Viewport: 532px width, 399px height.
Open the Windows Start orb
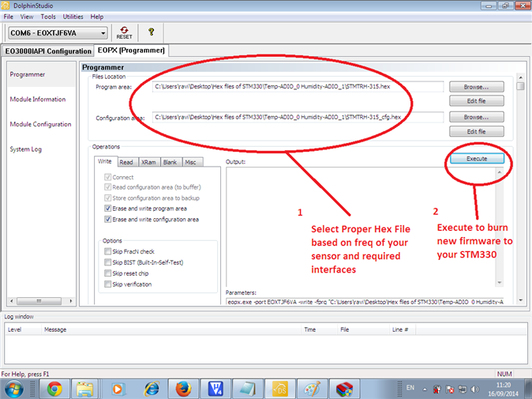point(14,390)
